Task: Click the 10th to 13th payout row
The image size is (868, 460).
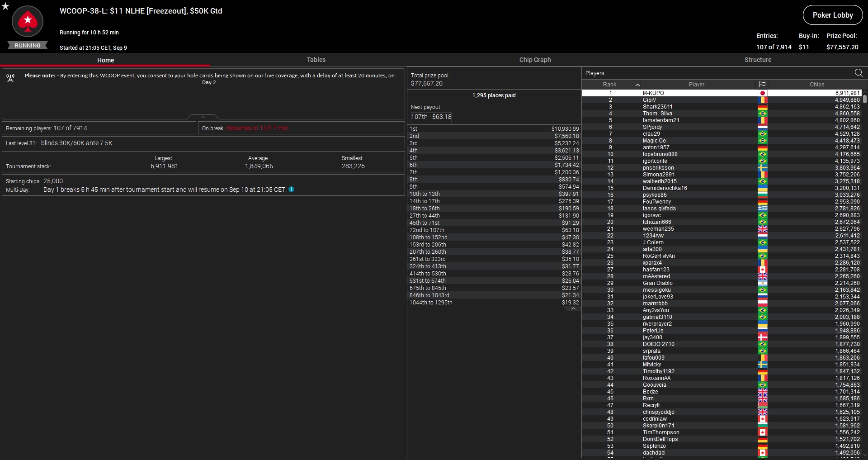Action: [494, 194]
